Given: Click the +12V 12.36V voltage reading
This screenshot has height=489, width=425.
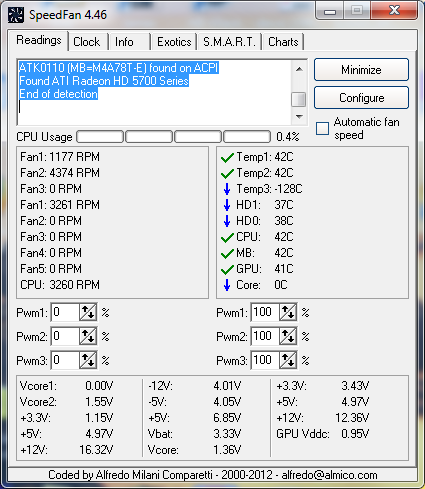Looking at the screenshot, I should coord(323,418).
